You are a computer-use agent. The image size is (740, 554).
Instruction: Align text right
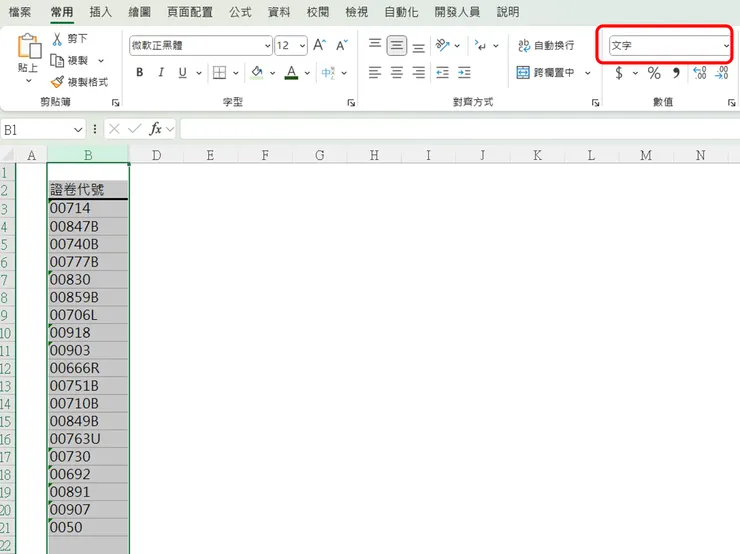click(419, 73)
